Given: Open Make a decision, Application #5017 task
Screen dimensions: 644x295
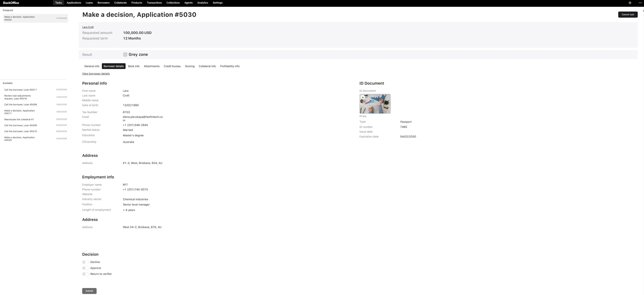Looking at the screenshot, I should pyautogui.click(x=35, y=112).
